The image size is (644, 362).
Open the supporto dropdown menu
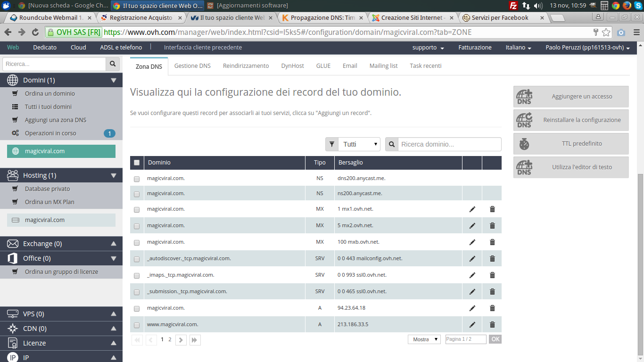(x=428, y=48)
